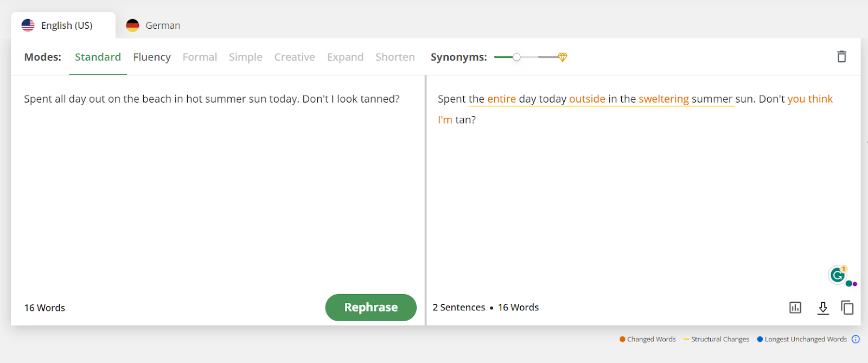
Task: Select the Fluency mode
Action: [152, 57]
